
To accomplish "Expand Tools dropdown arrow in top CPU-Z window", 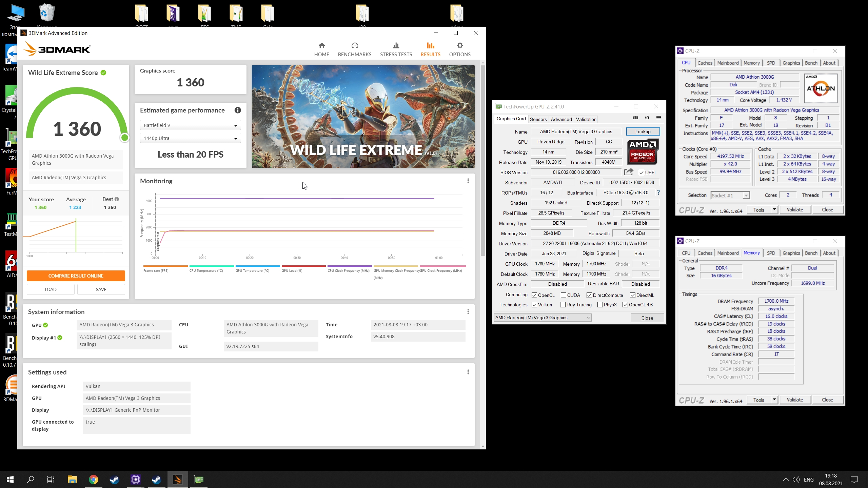I will [774, 209].
